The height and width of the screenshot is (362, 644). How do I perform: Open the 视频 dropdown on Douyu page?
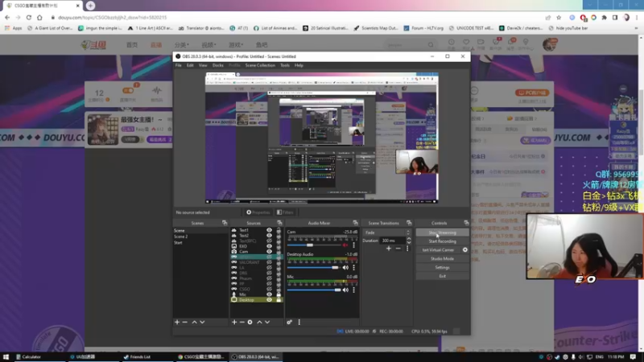coord(208,45)
